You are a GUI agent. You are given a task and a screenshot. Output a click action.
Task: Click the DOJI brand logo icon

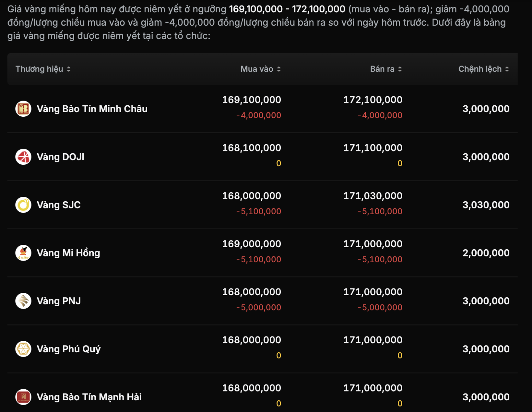point(23,157)
